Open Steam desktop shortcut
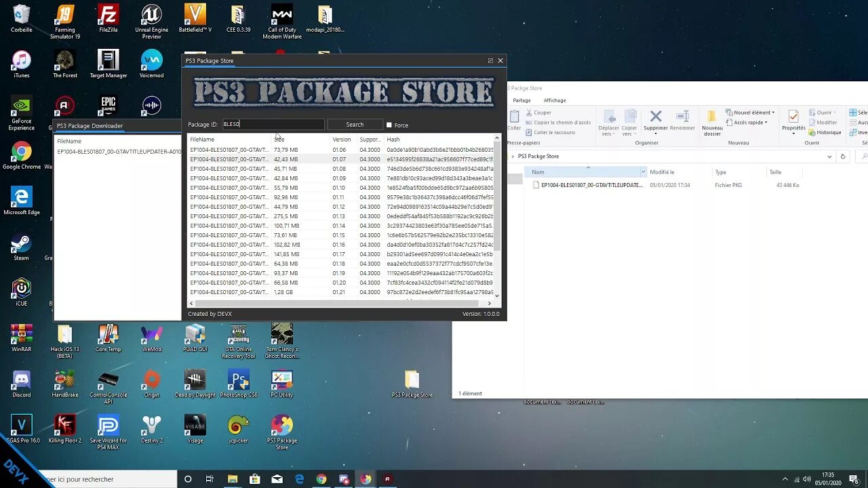 22,247
